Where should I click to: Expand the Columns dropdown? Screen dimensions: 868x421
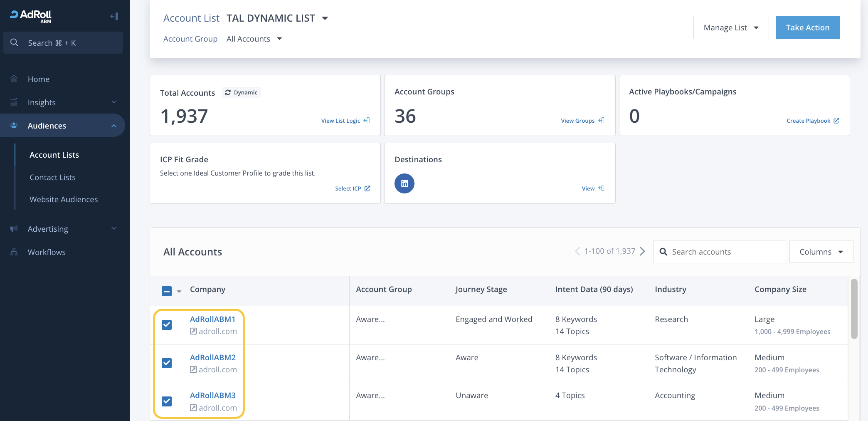pyautogui.click(x=821, y=252)
